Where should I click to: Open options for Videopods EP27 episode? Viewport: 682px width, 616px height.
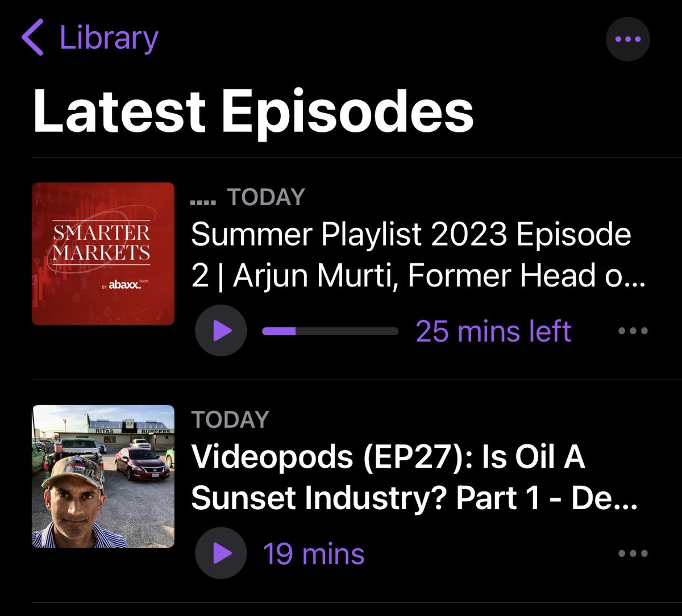(633, 553)
